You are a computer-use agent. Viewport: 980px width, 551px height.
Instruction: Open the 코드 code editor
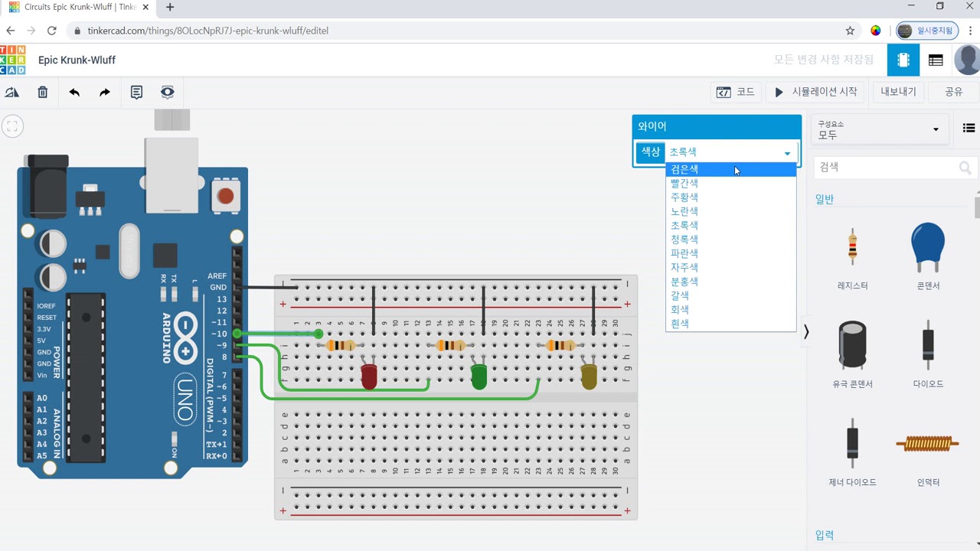[x=736, y=92]
